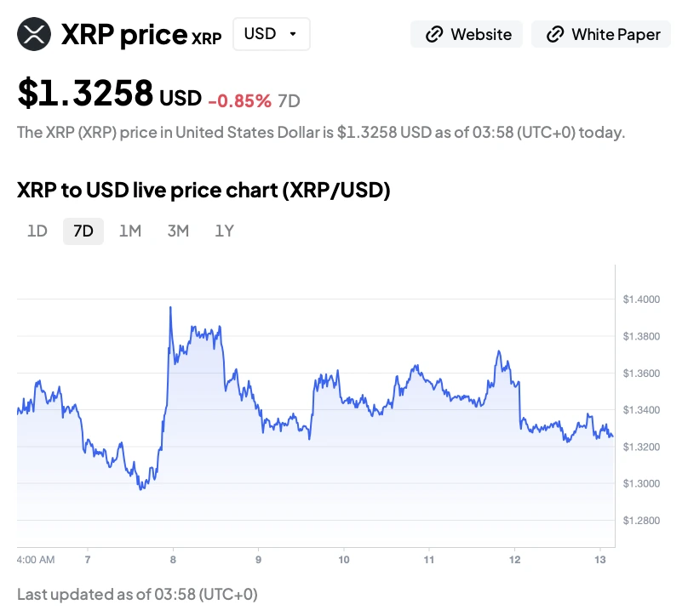Open the USD currency dropdown
Screen dimensions: 688x616
coord(271,34)
